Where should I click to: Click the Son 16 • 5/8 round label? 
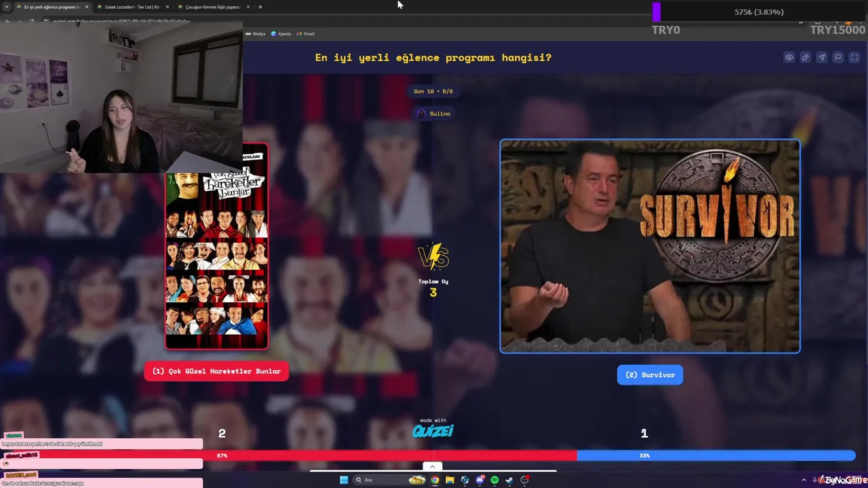coord(433,91)
